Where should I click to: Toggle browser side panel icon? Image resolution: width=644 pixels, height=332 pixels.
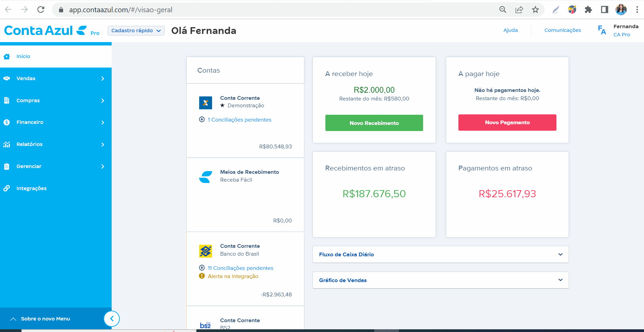pyautogui.click(x=605, y=10)
